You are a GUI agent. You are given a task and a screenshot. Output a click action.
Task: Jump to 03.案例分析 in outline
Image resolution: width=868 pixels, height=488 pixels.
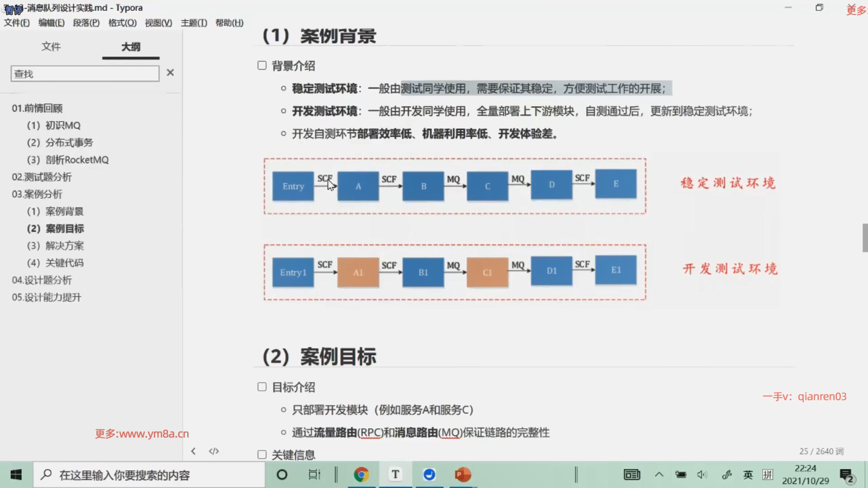click(x=37, y=194)
